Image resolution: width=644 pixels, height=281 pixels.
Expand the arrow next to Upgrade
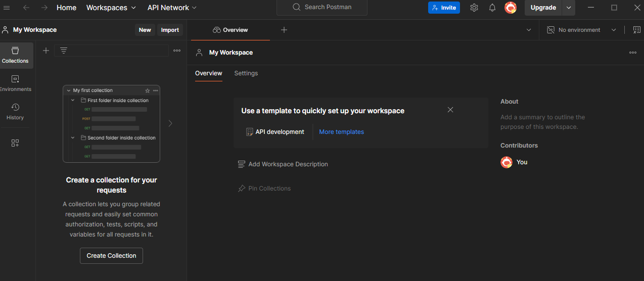click(569, 8)
